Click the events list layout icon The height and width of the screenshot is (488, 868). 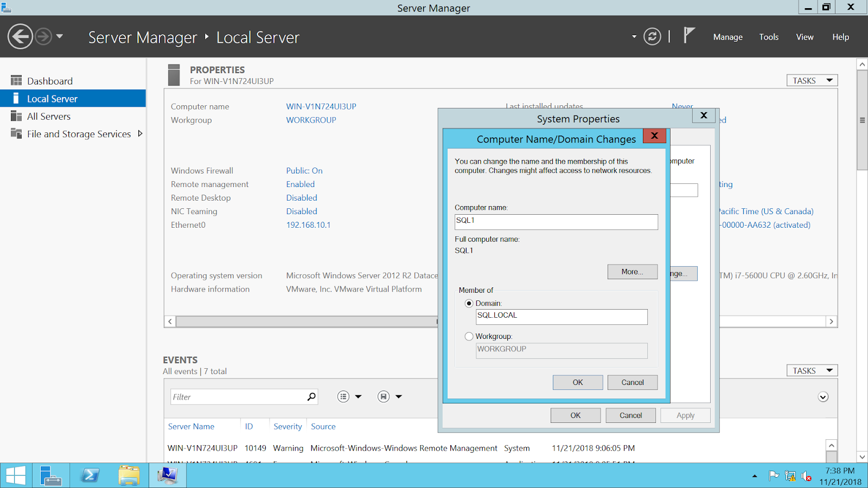point(343,396)
